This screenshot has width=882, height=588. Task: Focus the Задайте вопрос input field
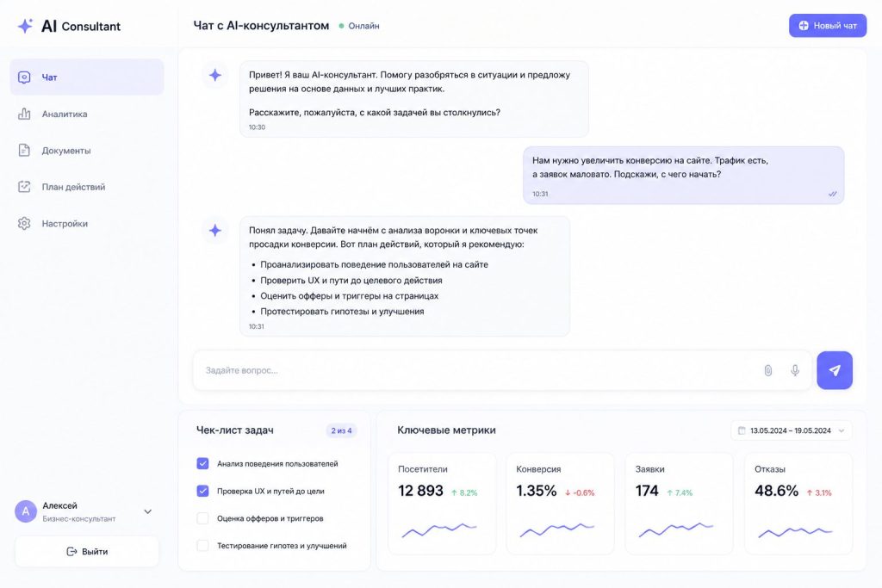click(x=502, y=370)
